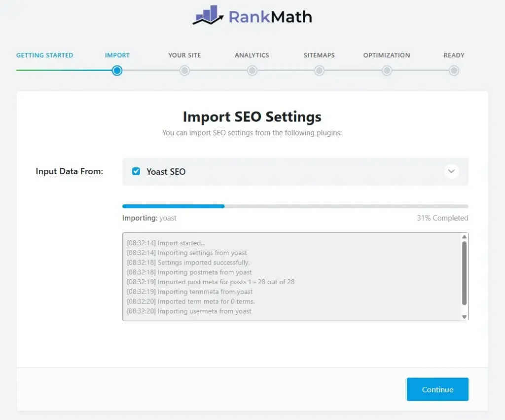Click the Sitemaps step circle
Screen dimensions: 505x420
pyautogui.click(x=319, y=71)
